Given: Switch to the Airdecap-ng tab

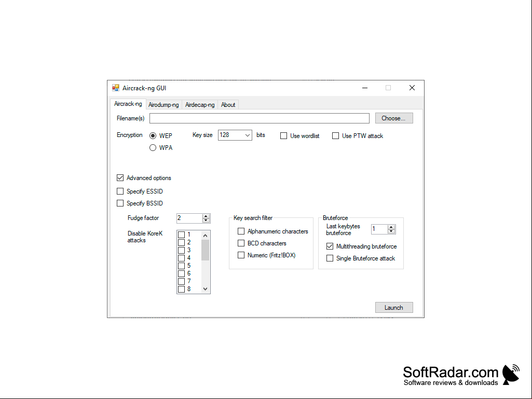Looking at the screenshot, I should [x=200, y=105].
